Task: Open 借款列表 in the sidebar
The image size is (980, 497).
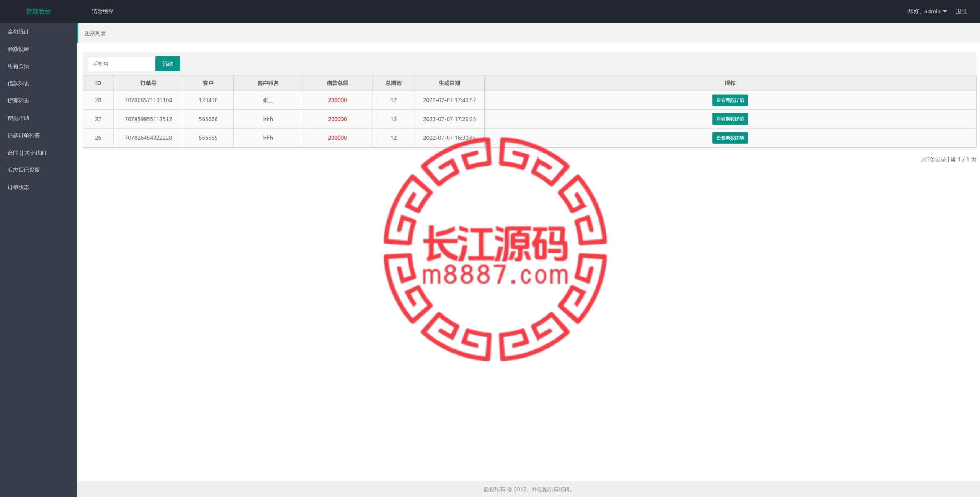Action: click(x=18, y=84)
